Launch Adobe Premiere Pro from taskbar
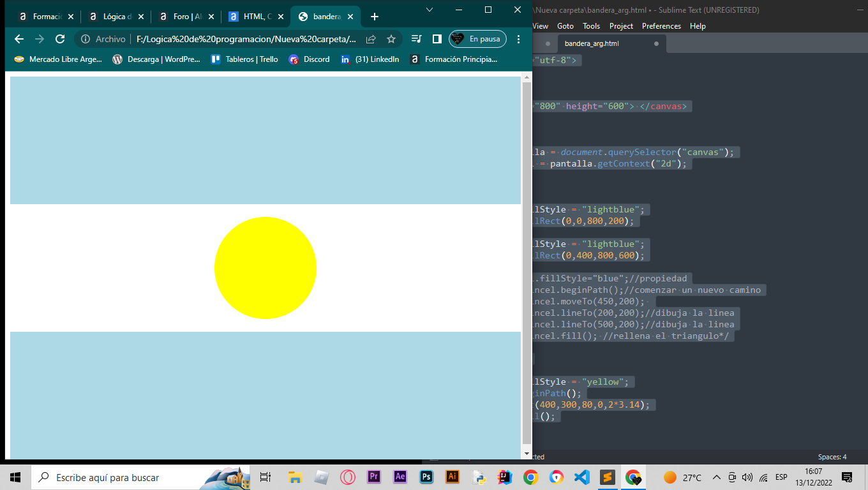868x490 pixels. 374,477
